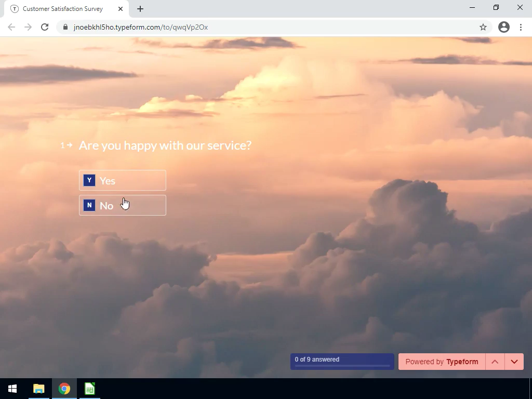Select the No answer option

click(x=123, y=205)
